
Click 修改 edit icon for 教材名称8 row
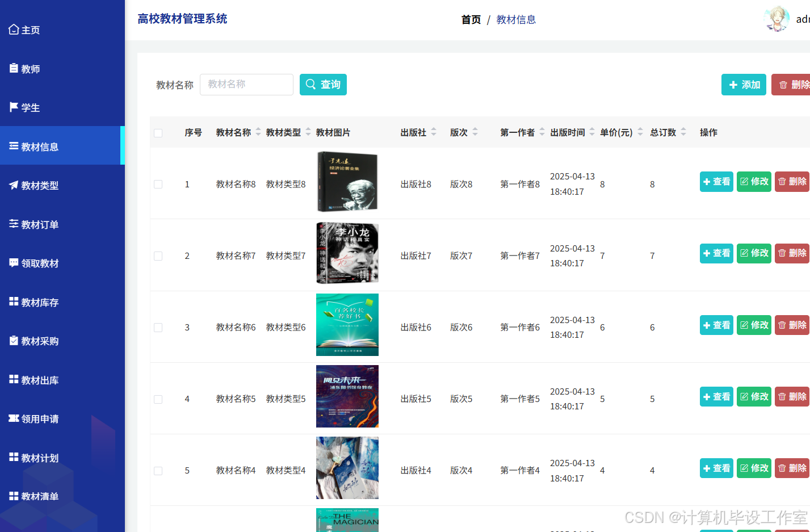744,182
